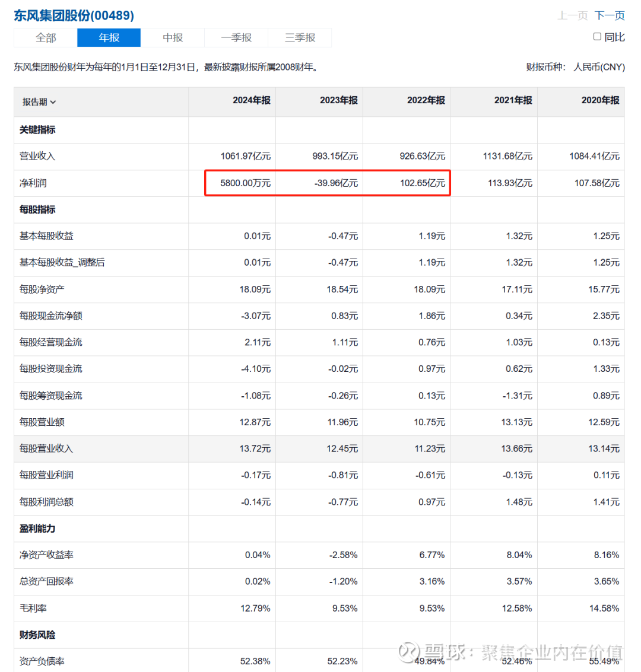Select the 年报 tab

coord(109,38)
